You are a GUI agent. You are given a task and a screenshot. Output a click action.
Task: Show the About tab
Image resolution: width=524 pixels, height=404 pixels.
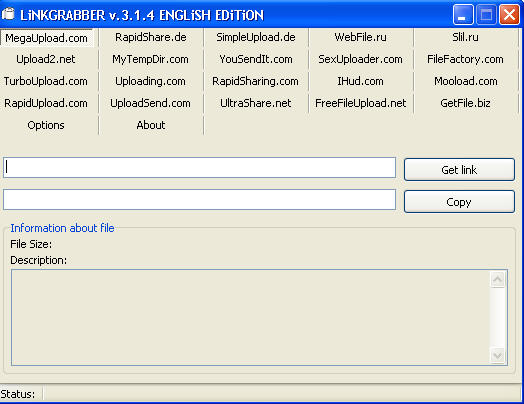[151, 125]
